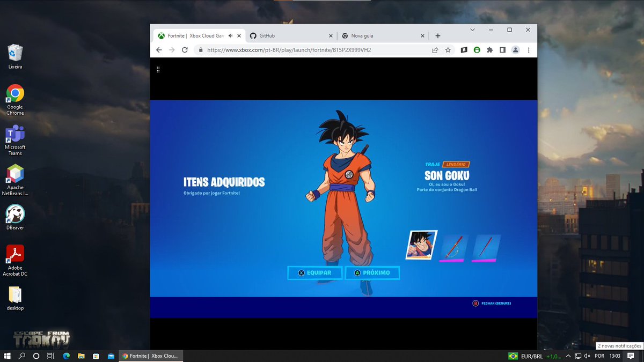Toggle the Chrome side panel
Viewport: 644px width, 362px height.
(x=502, y=50)
